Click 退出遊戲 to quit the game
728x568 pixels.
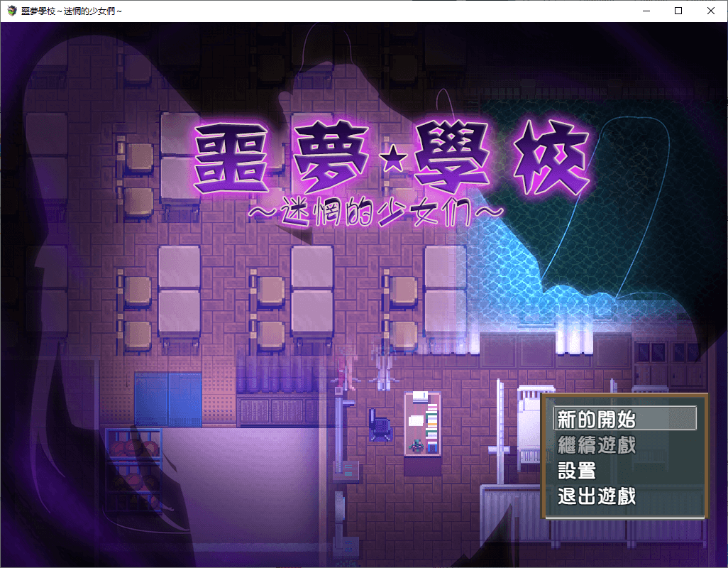[x=597, y=496]
